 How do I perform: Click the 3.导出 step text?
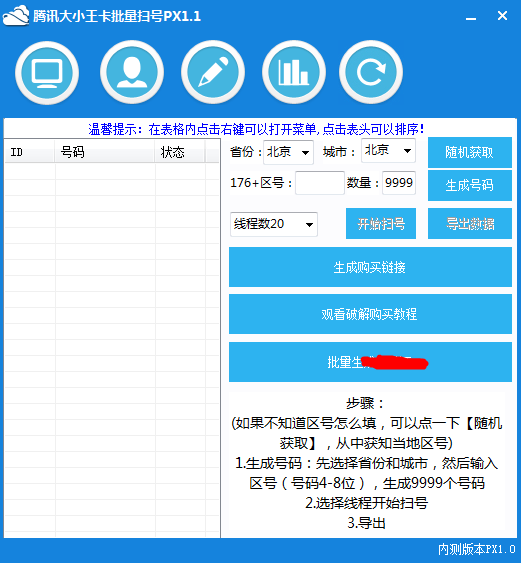(366, 523)
